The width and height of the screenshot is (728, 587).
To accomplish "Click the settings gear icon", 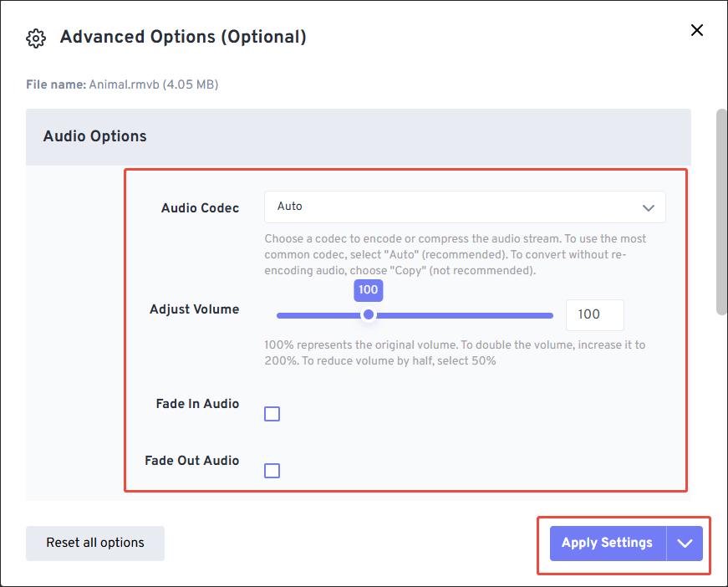I will tap(35, 38).
